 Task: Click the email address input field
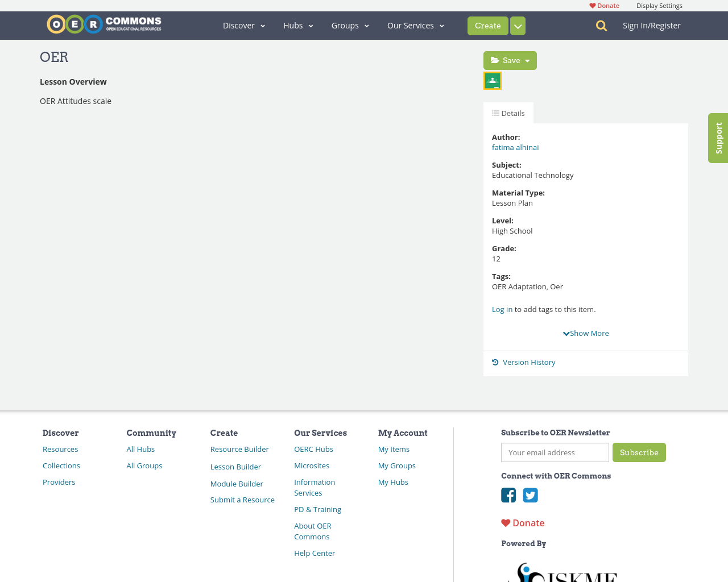[x=555, y=452]
